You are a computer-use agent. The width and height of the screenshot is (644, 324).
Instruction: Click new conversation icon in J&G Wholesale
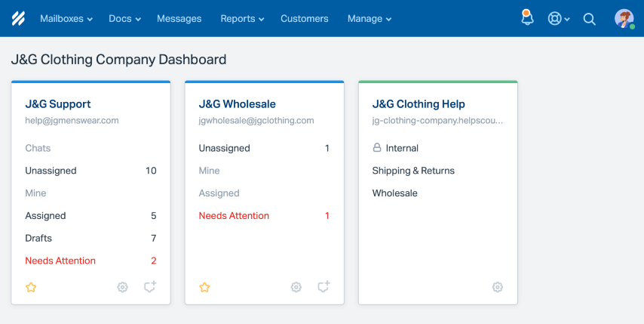tap(324, 287)
